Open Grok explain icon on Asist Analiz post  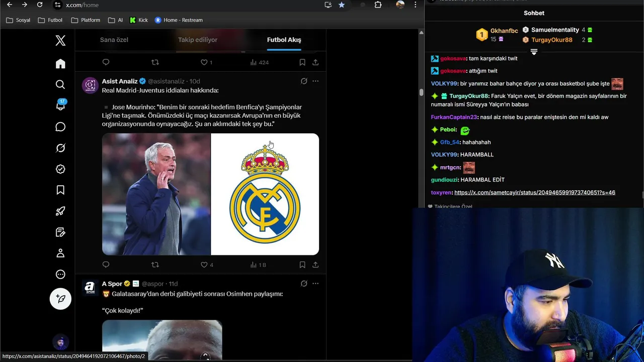pos(304,81)
